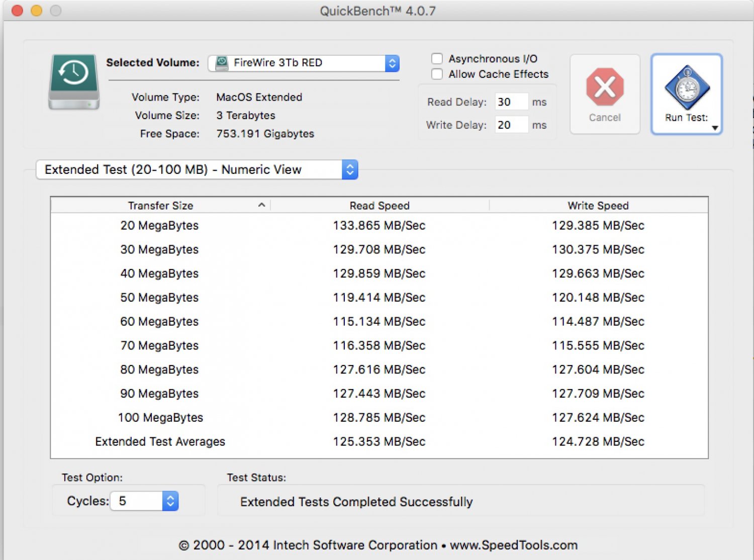Click average write speed 124.728 MB/Sec

pos(598,441)
